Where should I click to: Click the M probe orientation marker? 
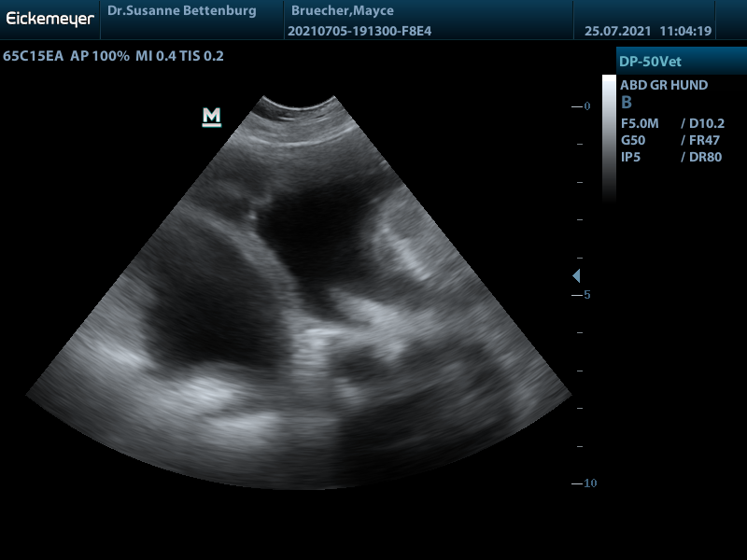212,117
